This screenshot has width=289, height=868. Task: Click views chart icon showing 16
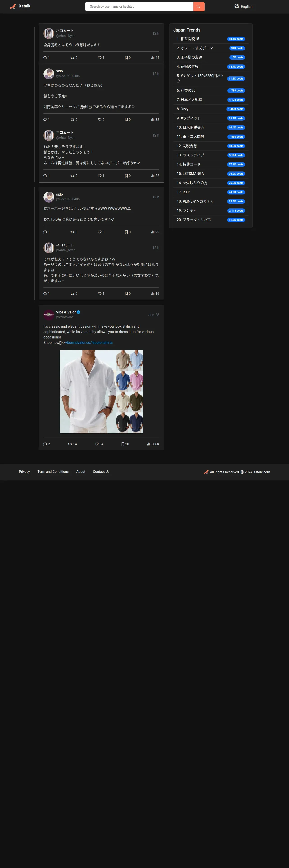tap(153, 293)
